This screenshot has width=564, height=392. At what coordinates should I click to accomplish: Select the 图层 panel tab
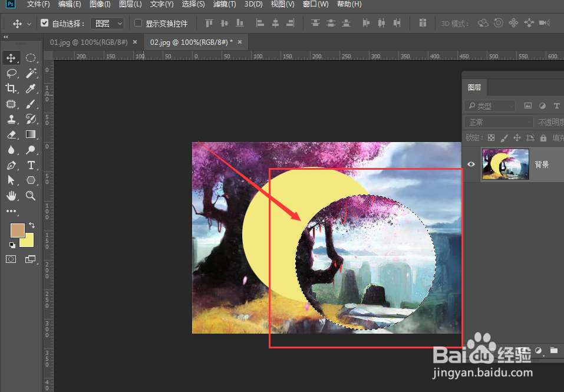pos(474,87)
